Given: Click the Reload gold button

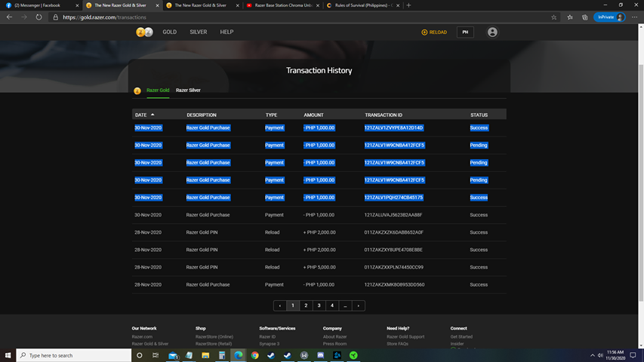Looking at the screenshot, I should tap(434, 32).
